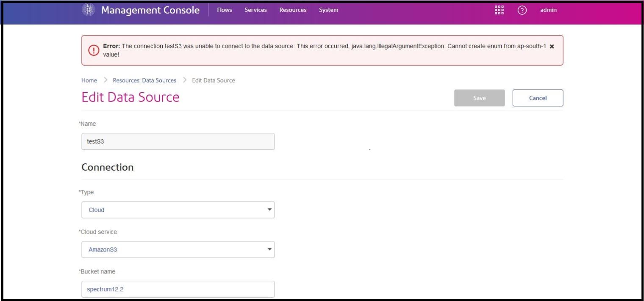Open the Resources menu in top bar
644x301 pixels.
click(293, 10)
